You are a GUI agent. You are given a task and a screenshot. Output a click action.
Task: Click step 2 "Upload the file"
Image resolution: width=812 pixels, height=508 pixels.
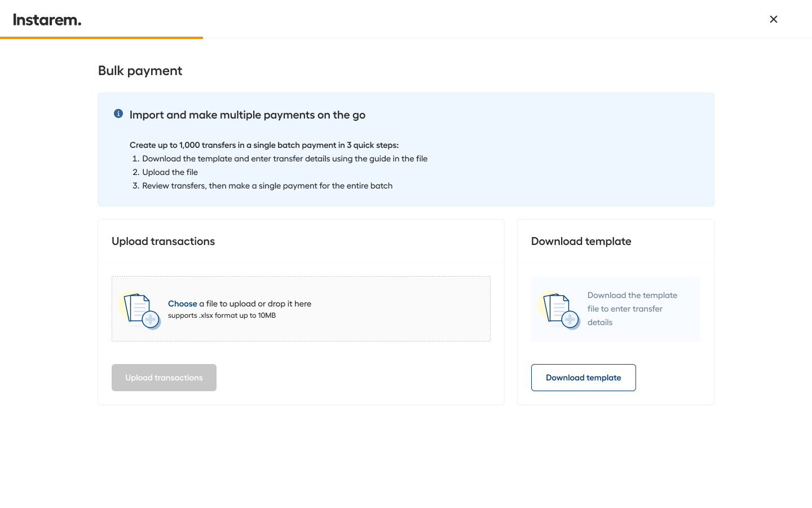(170, 172)
